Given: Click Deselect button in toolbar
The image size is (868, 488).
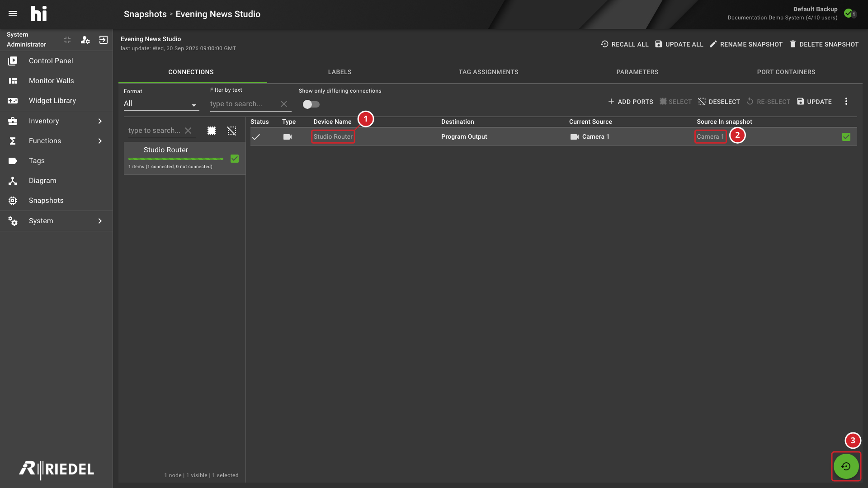Looking at the screenshot, I should (719, 102).
